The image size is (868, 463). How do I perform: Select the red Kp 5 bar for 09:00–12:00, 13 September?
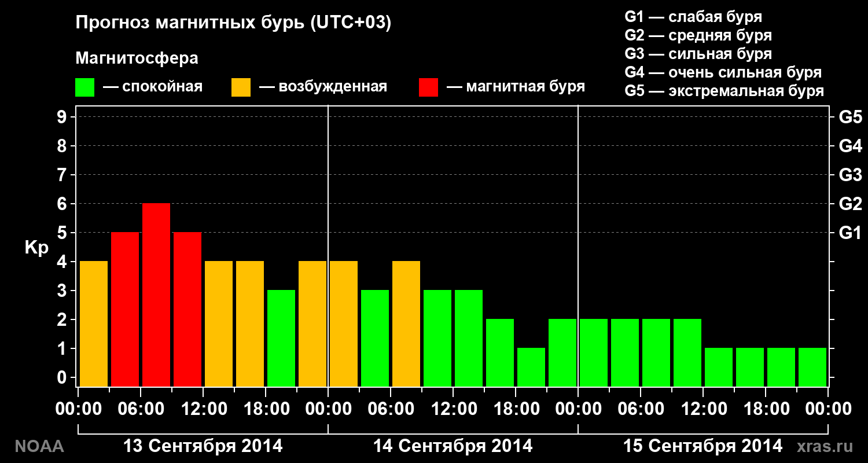(187, 309)
